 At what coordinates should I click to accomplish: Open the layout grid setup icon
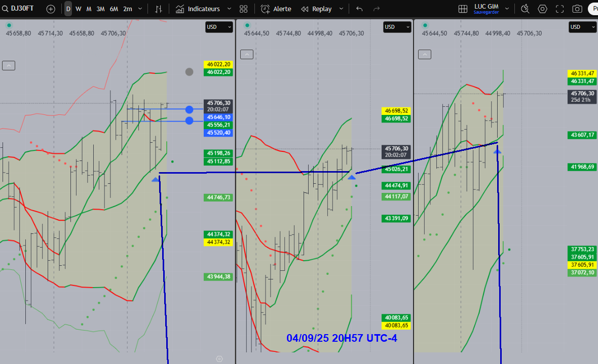click(463, 9)
